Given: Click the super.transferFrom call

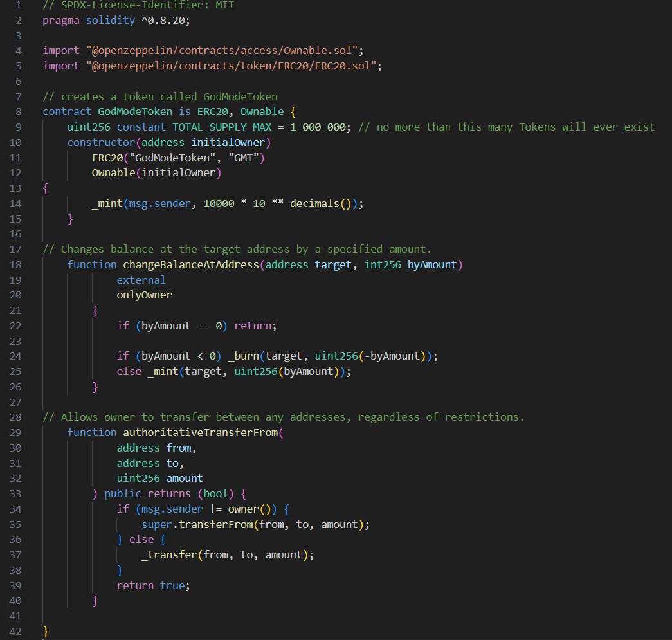Looking at the screenshot, I should pyautogui.click(x=197, y=524).
